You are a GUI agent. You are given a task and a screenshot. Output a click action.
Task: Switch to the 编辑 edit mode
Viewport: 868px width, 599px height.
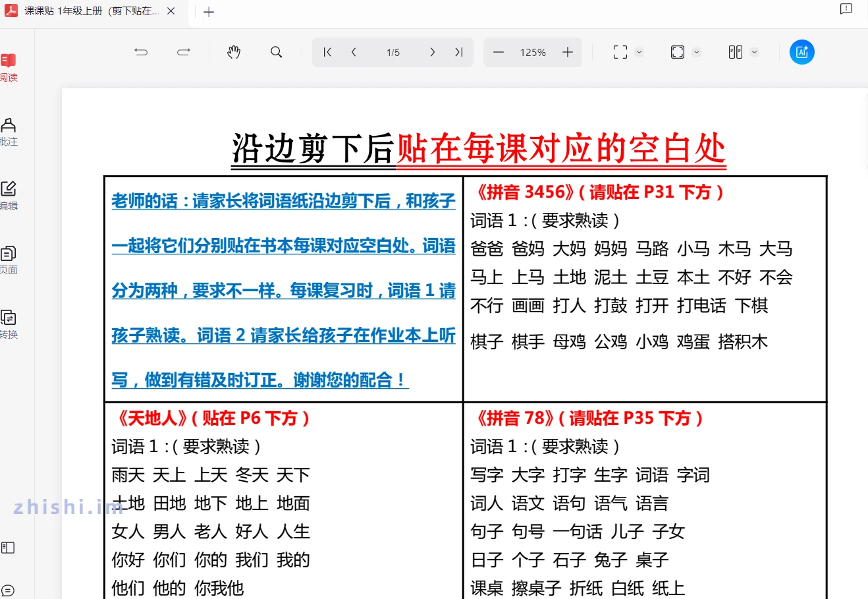pos(9,196)
